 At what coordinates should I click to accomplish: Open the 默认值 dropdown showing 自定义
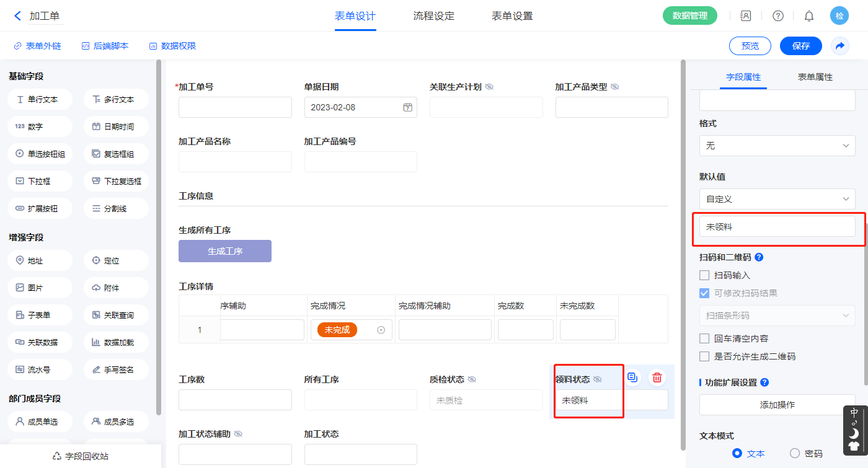click(777, 199)
